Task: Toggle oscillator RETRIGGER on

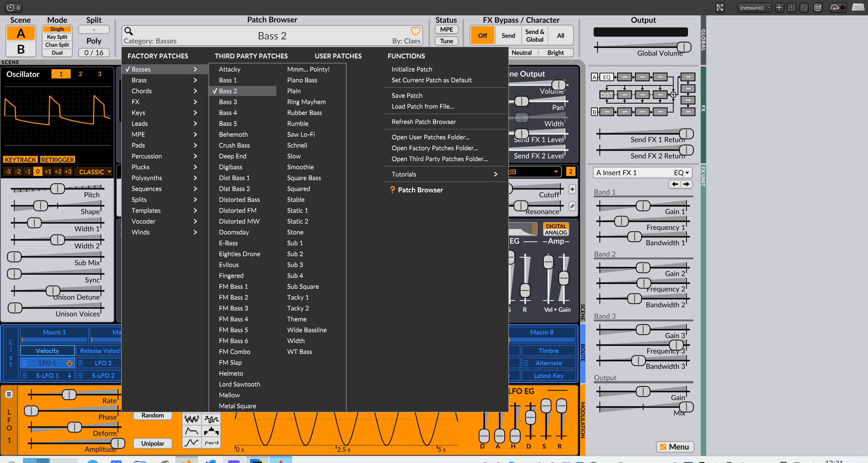Action: 57,160
